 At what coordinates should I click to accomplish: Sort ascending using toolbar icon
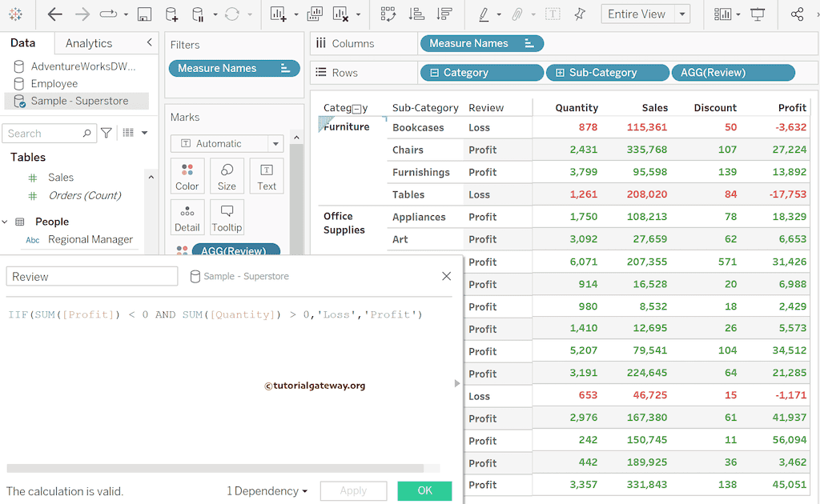point(416,14)
